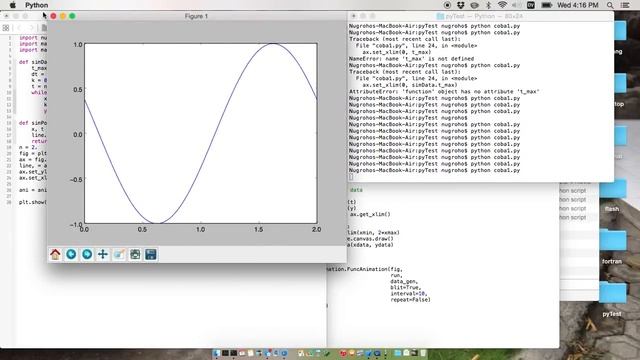Maximize Figure 1 with green button
Image resolution: width=640 pixels, height=360 pixels.
[x=72, y=16]
